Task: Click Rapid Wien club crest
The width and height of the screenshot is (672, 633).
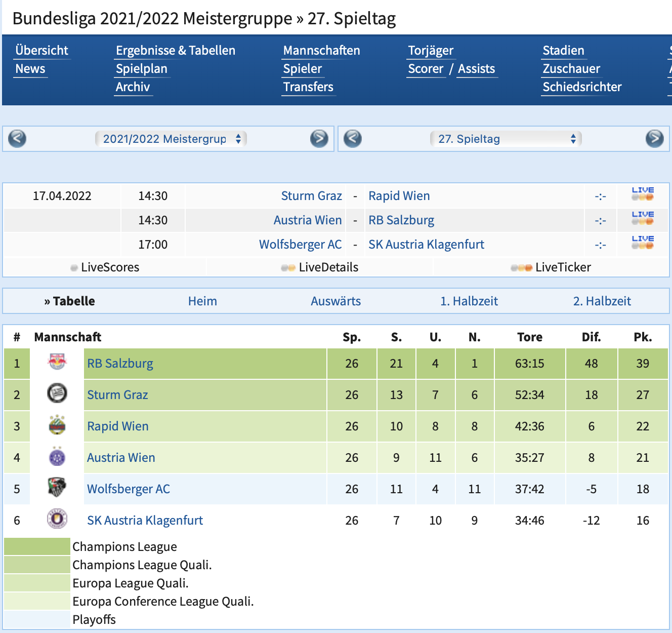Action: tap(57, 425)
